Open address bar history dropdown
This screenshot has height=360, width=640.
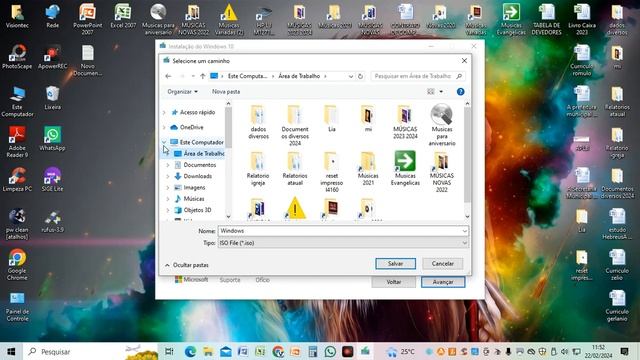pos(351,76)
